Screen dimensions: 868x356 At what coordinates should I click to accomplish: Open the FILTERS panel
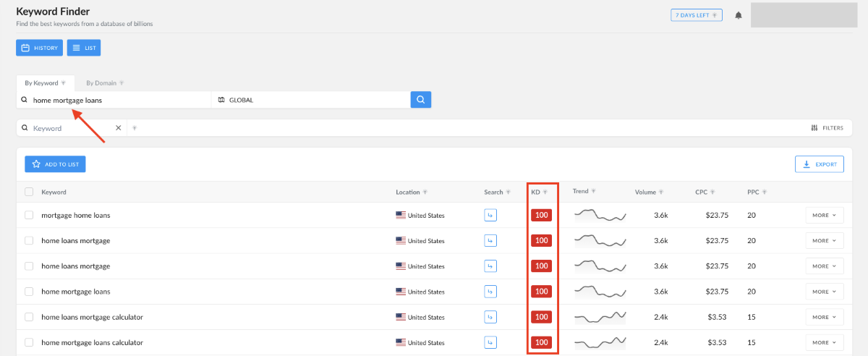[x=827, y=128]
